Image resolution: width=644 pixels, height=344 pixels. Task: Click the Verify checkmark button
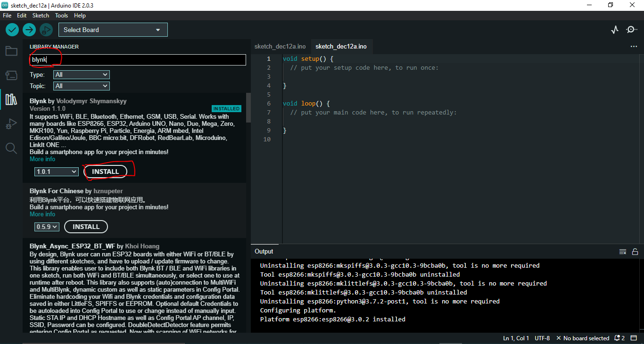12,30
